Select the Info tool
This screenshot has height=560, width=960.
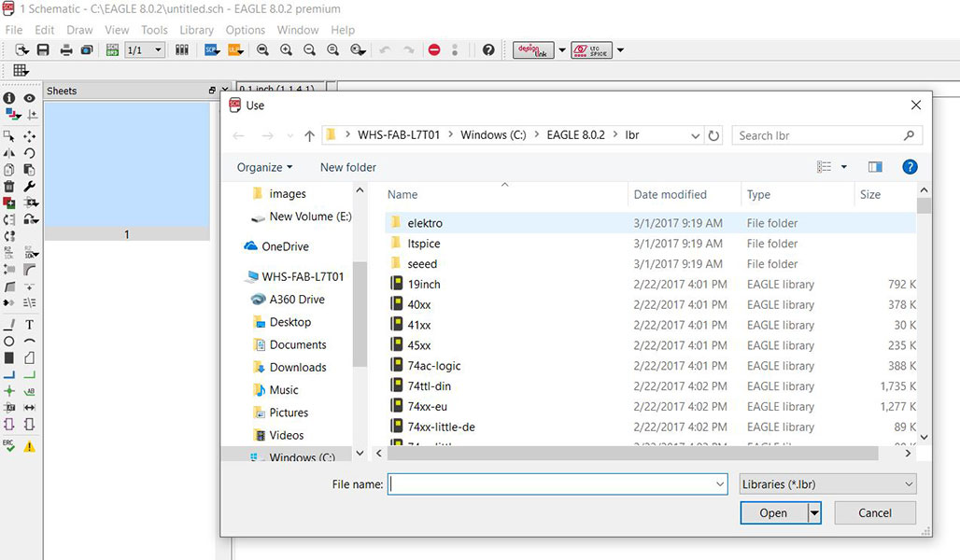coord(9,98)
